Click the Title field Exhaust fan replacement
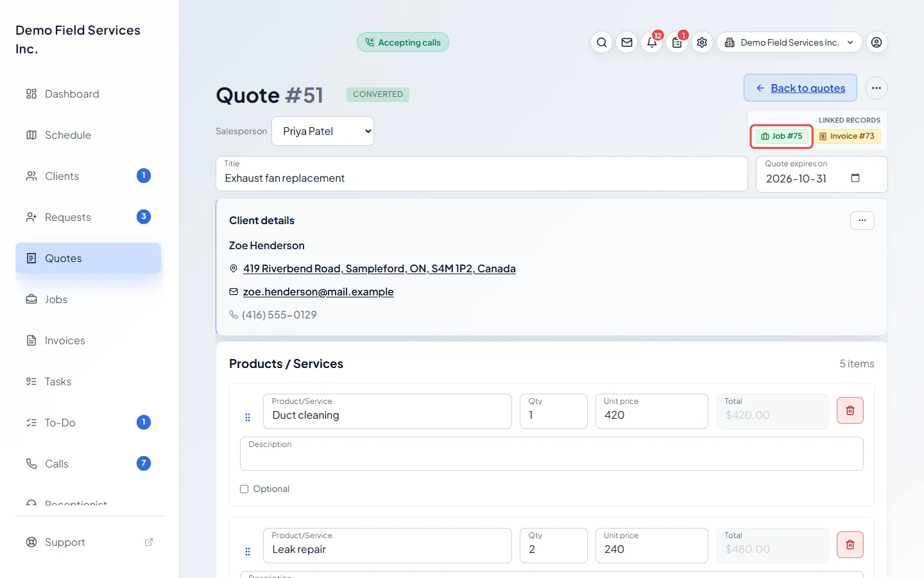 click(482, 174)
